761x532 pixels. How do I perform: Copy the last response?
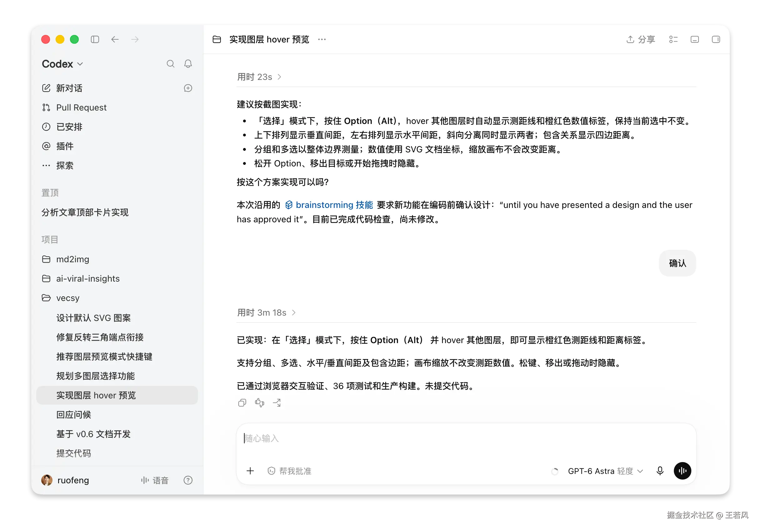coord(242,403)
